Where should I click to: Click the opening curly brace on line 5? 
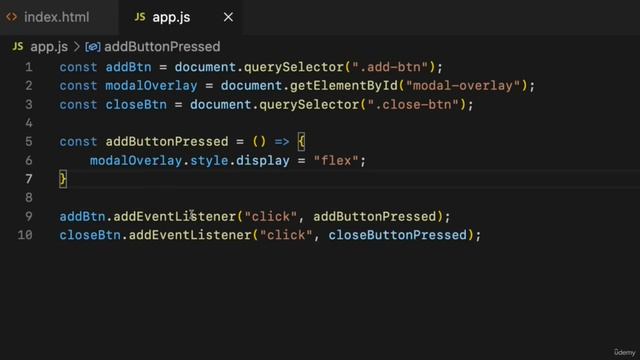[x=301, y=142]
